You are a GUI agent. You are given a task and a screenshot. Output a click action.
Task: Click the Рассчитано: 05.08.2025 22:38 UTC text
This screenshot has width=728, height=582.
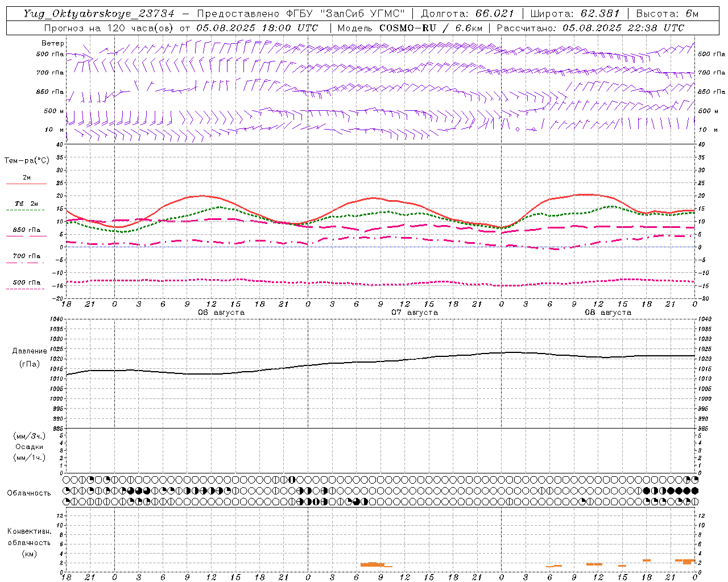[x=590, y=28]
